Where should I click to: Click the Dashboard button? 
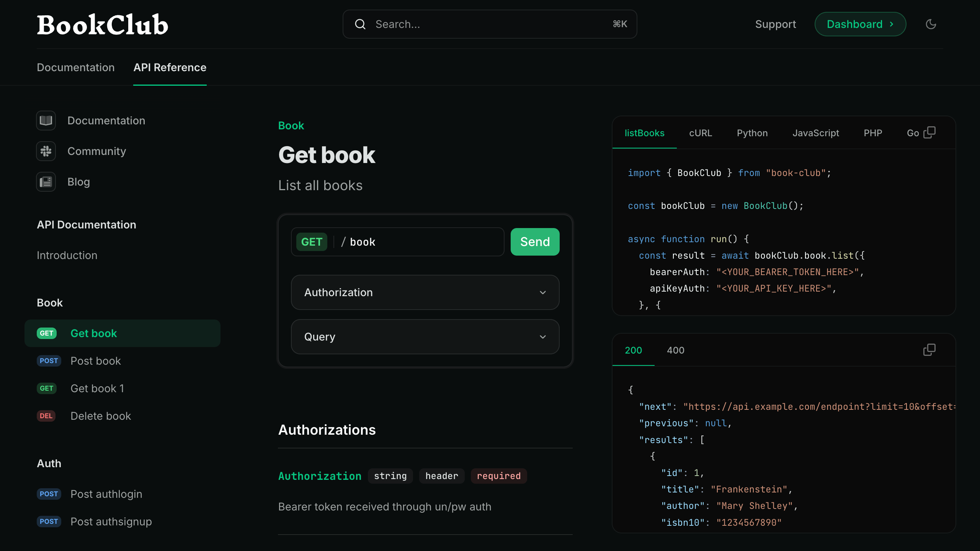tap(860, 24)
